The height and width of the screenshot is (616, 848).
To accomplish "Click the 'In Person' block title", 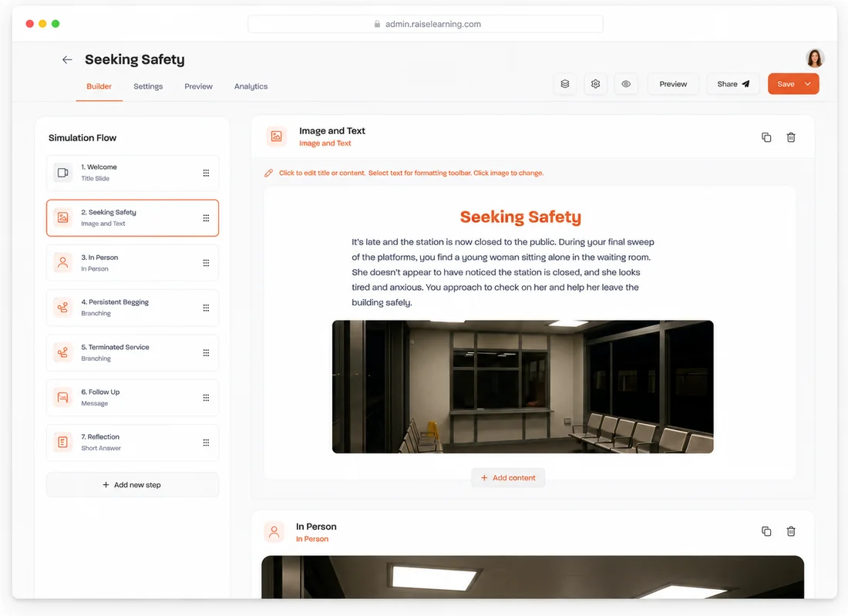I will pyautogui.click(x=316, y=527).
